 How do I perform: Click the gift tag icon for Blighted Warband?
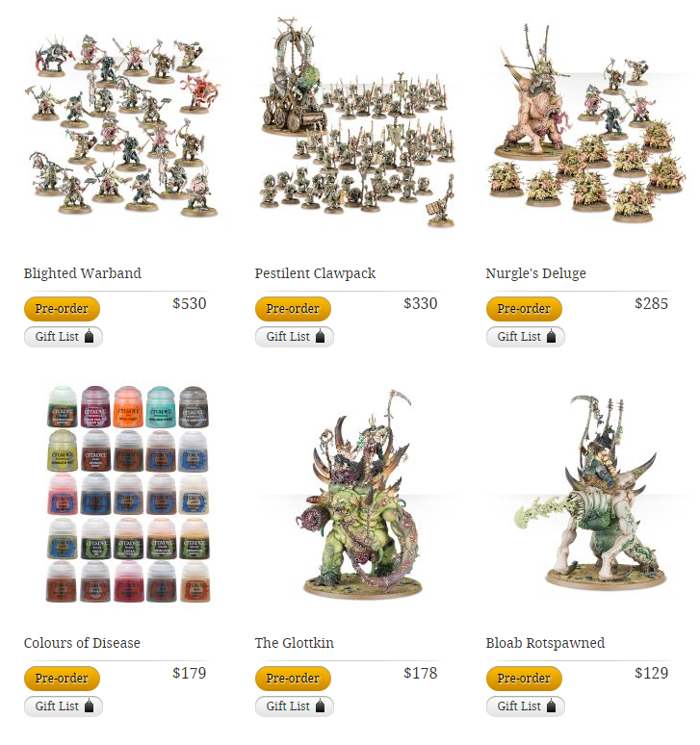(x=89, y=336)
